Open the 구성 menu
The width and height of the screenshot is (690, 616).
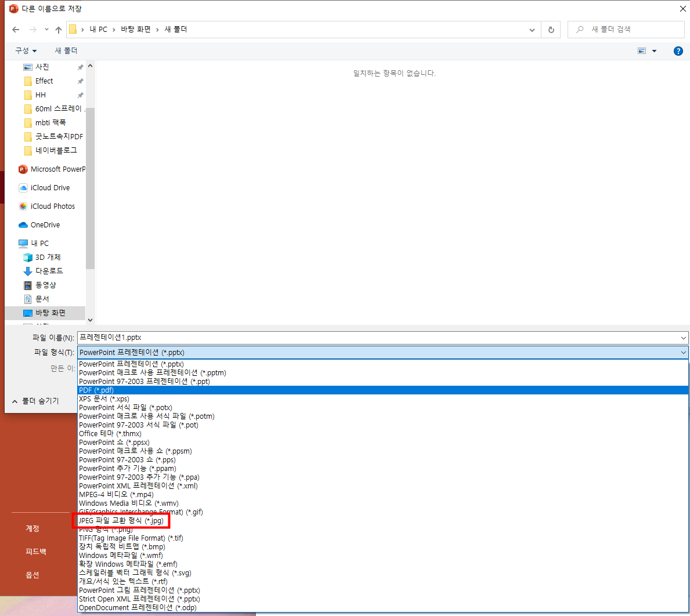(x=26, y=50)
